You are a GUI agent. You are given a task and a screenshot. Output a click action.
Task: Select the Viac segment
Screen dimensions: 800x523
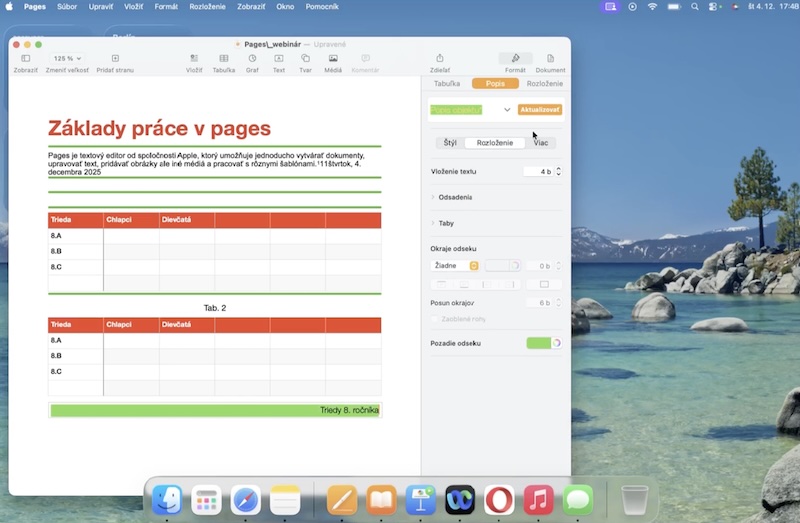540,143
